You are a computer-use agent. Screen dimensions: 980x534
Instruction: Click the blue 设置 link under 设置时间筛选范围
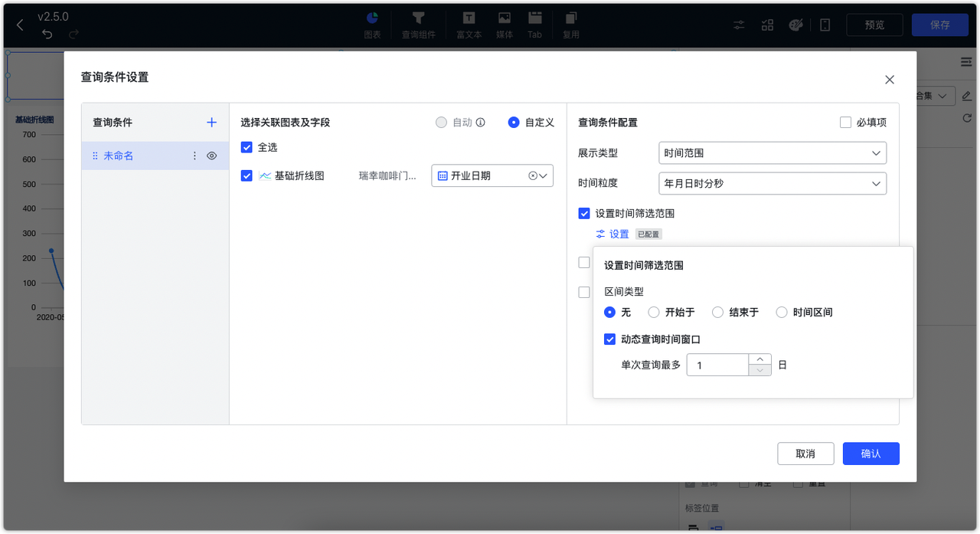pos(617,234)
